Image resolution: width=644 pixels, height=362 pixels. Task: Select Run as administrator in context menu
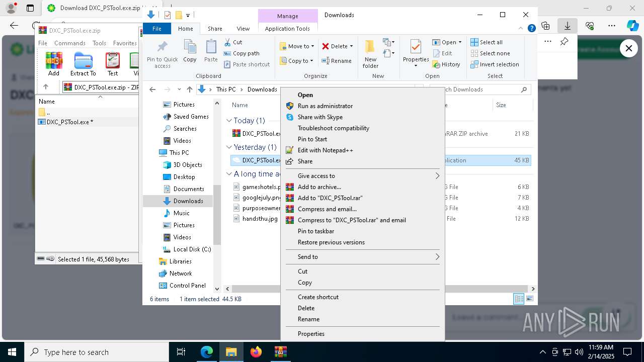[362, 106]
